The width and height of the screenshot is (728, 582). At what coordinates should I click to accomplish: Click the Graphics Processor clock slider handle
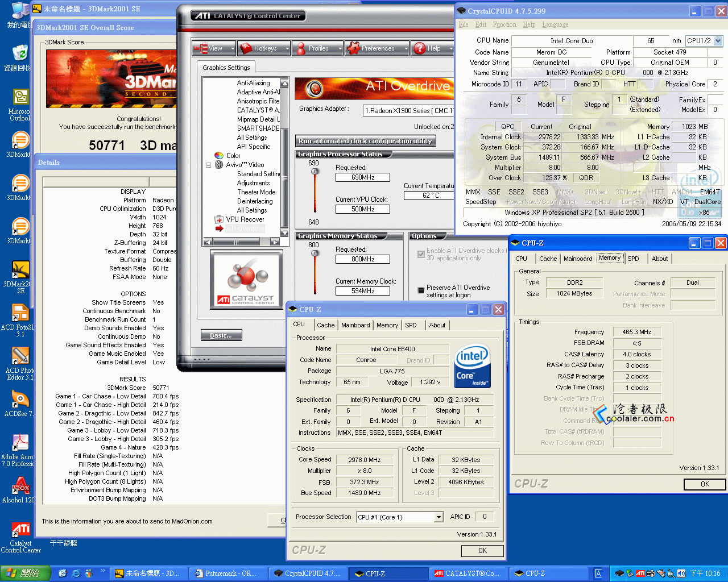315,172
